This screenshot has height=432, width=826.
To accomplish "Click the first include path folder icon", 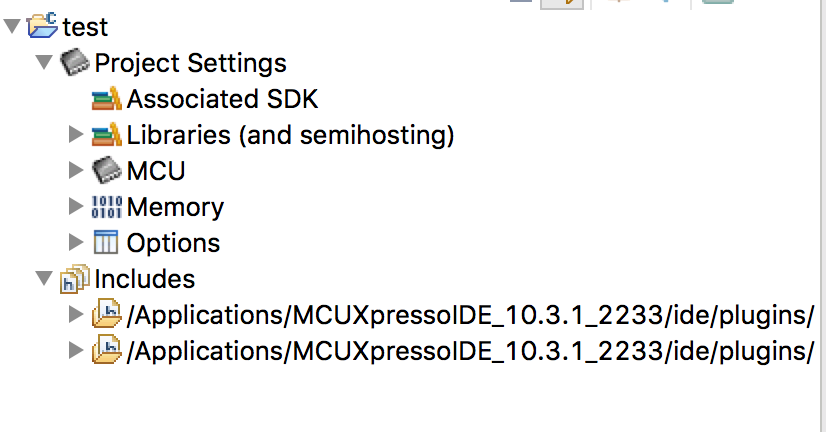I will click(x=107, y=315).
